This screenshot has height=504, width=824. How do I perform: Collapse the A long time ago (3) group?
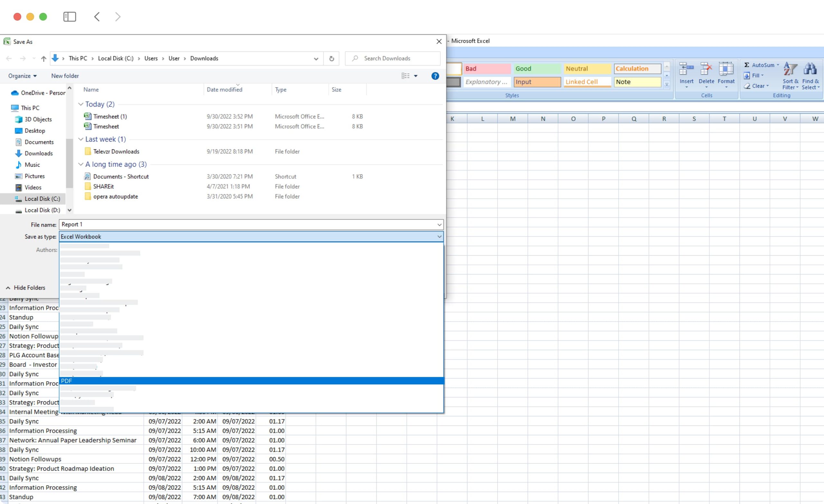tap(80, 164)
